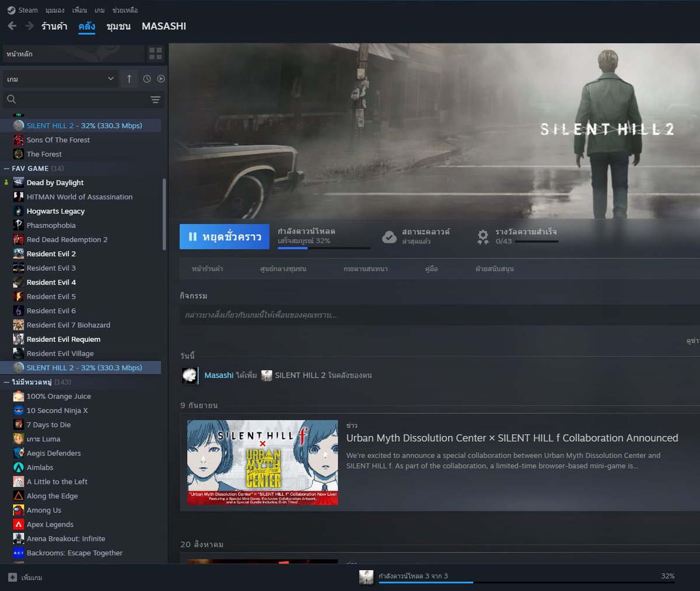Click the 100% Orange Juice icon
The width and height of the screenshot is (700, 591).
19,396
